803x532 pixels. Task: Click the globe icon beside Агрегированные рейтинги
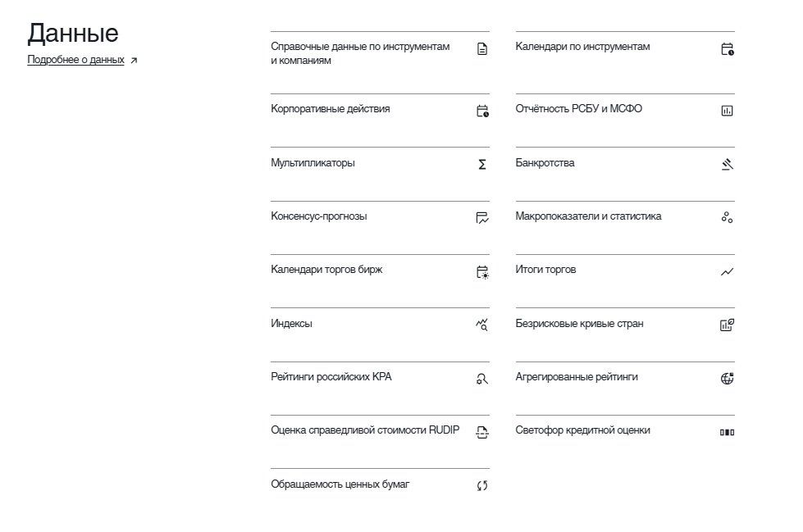728,379
